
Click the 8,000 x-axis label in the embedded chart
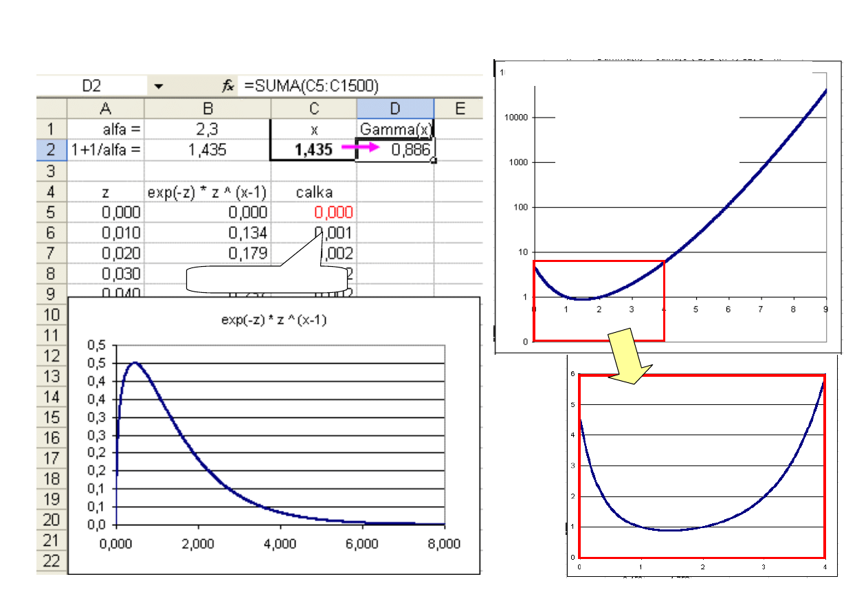(445, 543)
